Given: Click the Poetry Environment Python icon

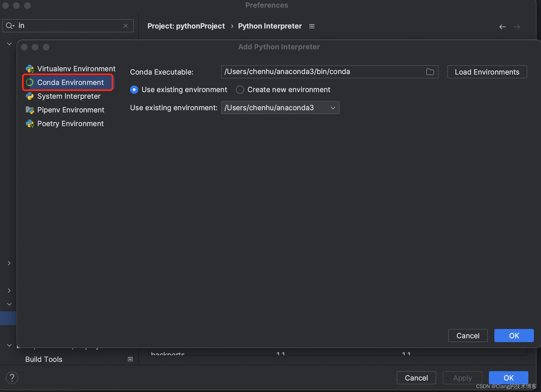Looking at the screenshot, I should [x=30, y=124].
